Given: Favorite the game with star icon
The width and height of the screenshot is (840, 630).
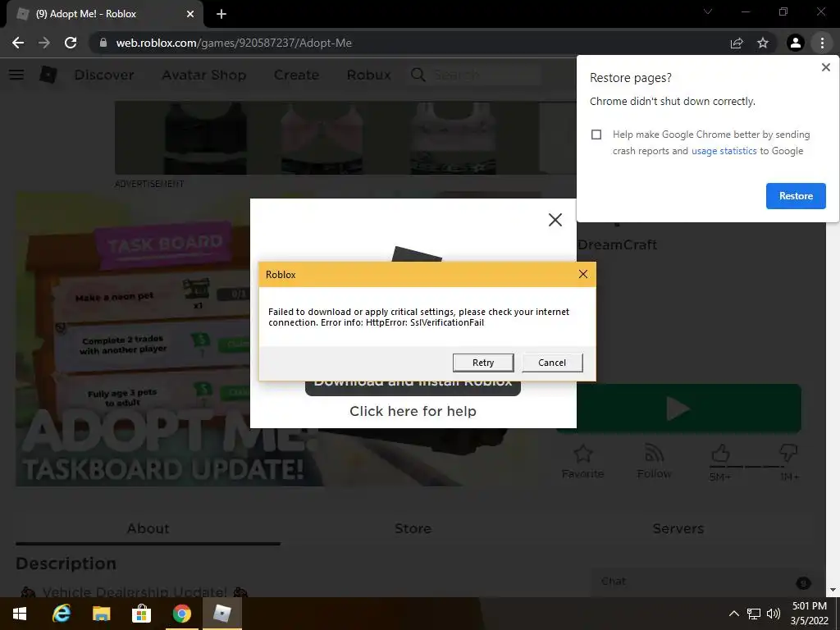Looking at the screenshot, I should pyautogui.click(x=582, y=461).
